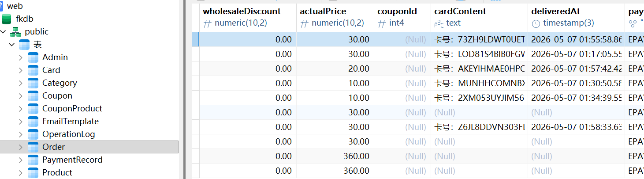Select the cell with actualPrice 20.00
644x179 pixels.
(x=335, y=69)
